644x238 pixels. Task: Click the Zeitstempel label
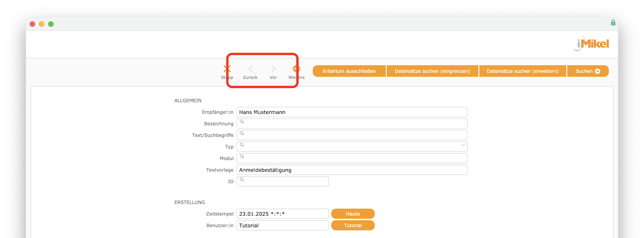220,214
